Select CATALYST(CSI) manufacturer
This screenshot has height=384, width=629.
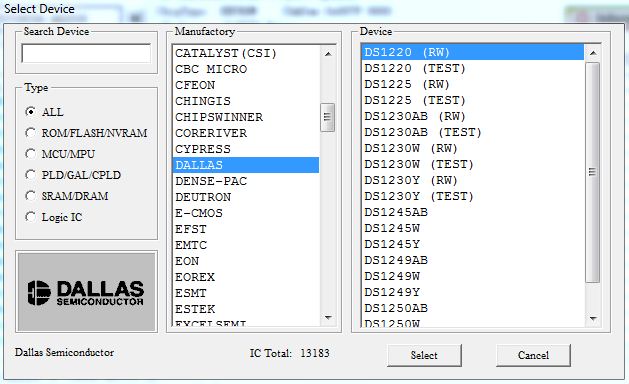pos(246,53)
